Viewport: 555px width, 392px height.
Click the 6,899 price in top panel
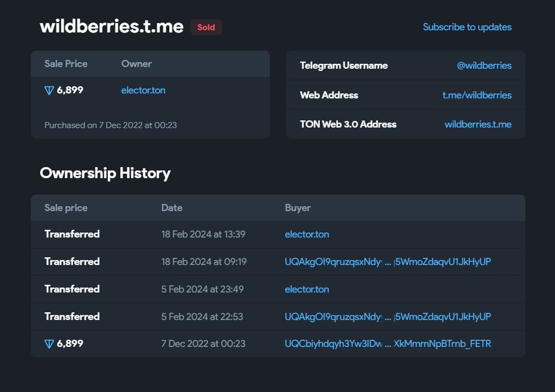click(70, 90)
